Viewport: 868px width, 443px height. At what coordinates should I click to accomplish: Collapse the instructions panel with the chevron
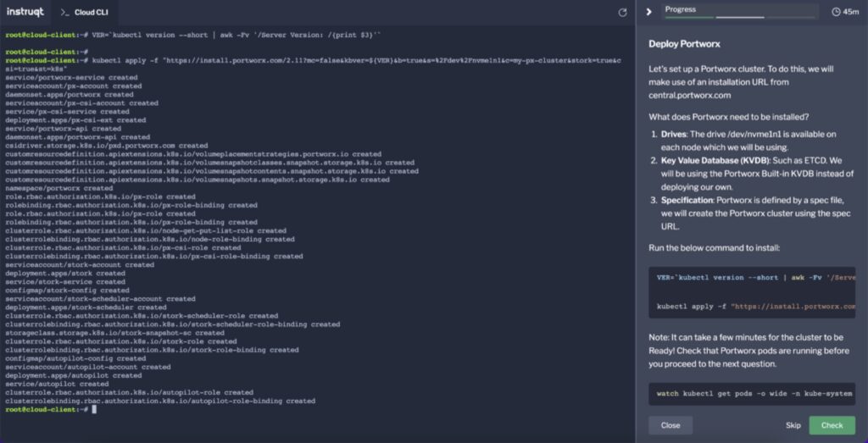[648, 12]
